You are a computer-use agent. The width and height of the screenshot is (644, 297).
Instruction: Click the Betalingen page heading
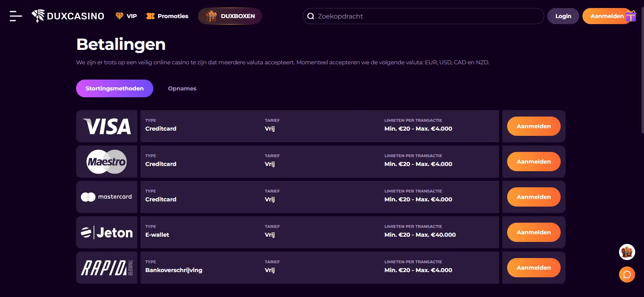coord(121,44)
